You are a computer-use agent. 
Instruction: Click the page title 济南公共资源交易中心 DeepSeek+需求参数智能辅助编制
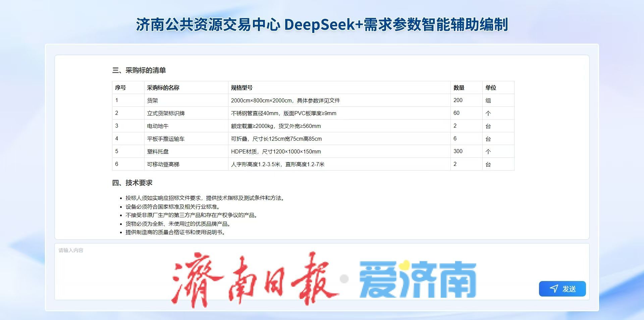pyautogui.click(x=322, y=25)
